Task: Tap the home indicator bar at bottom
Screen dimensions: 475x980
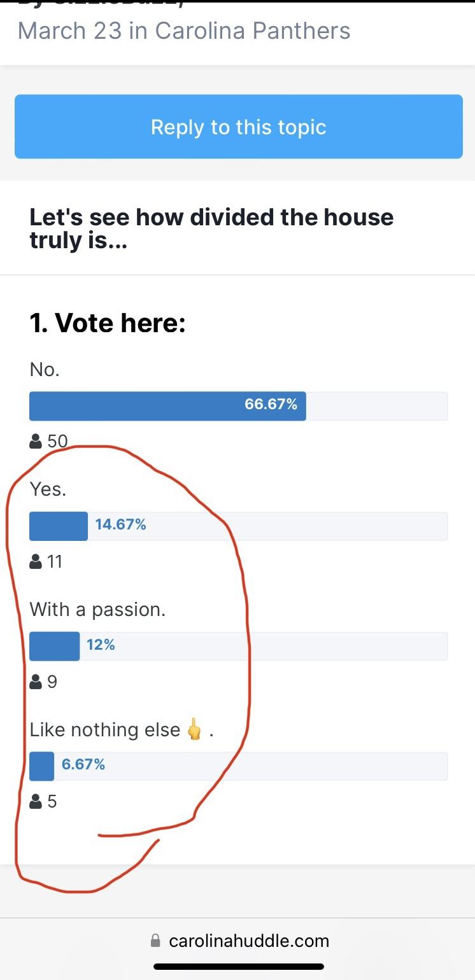Action: (238, 966)
